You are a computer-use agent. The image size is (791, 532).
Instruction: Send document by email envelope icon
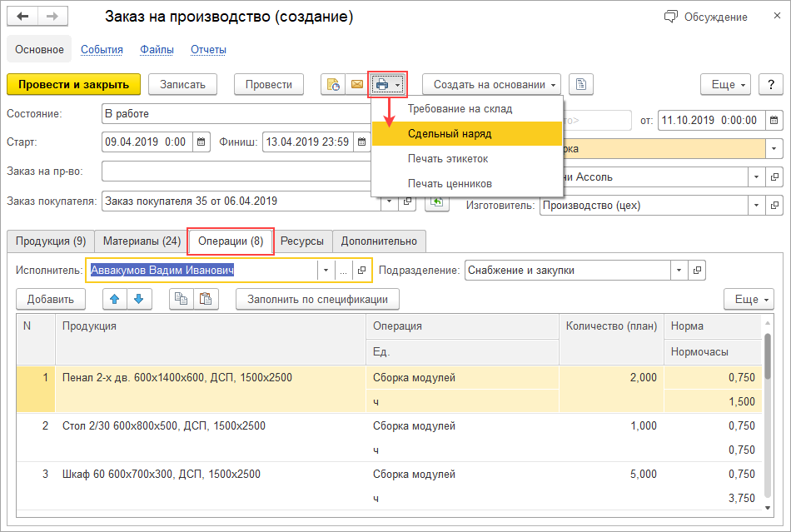[357, 84]
